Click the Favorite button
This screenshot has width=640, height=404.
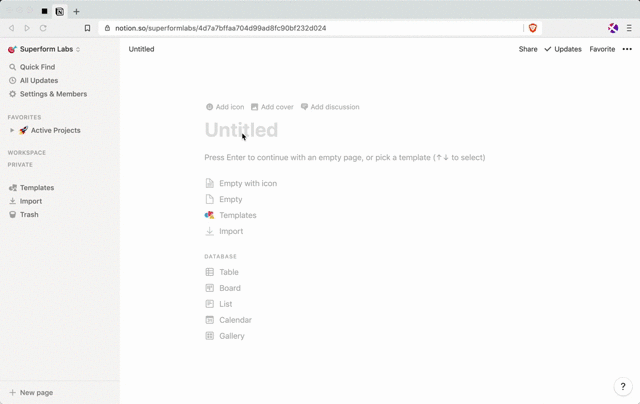pyautogui.click(x=602, y=49)
